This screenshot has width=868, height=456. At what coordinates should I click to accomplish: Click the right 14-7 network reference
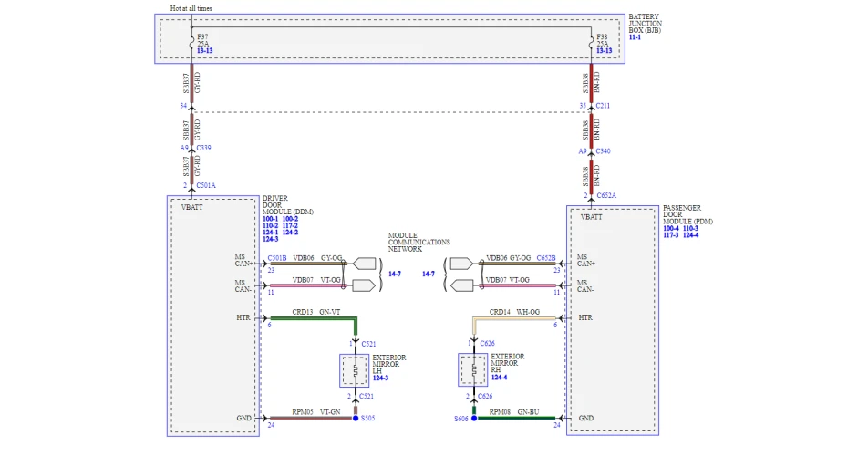point(429,274)
